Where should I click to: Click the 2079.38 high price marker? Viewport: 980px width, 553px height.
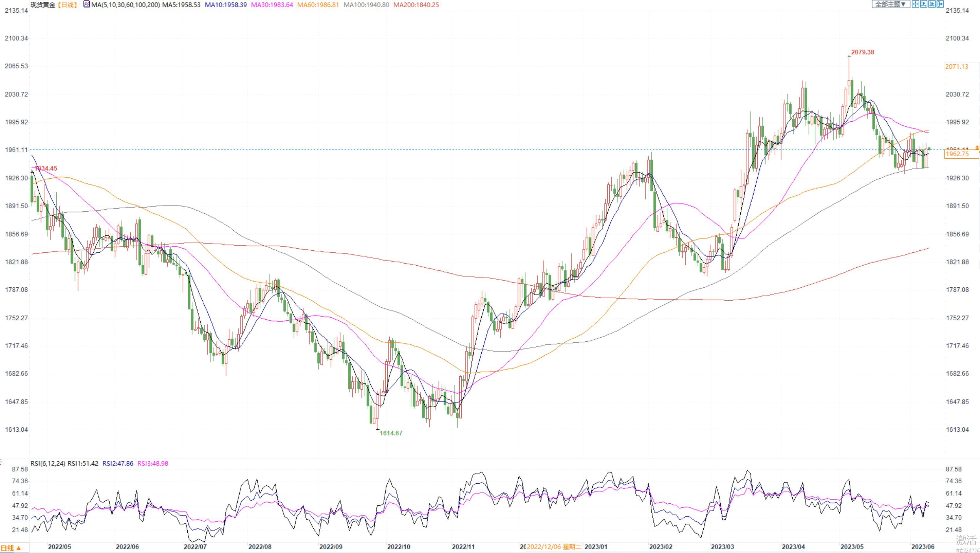tap(863, 52)
